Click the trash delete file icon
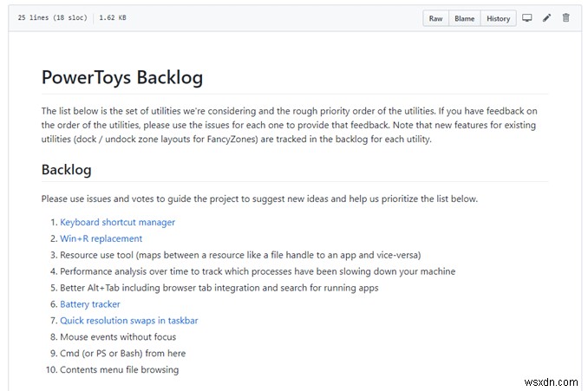 [566, 18]
